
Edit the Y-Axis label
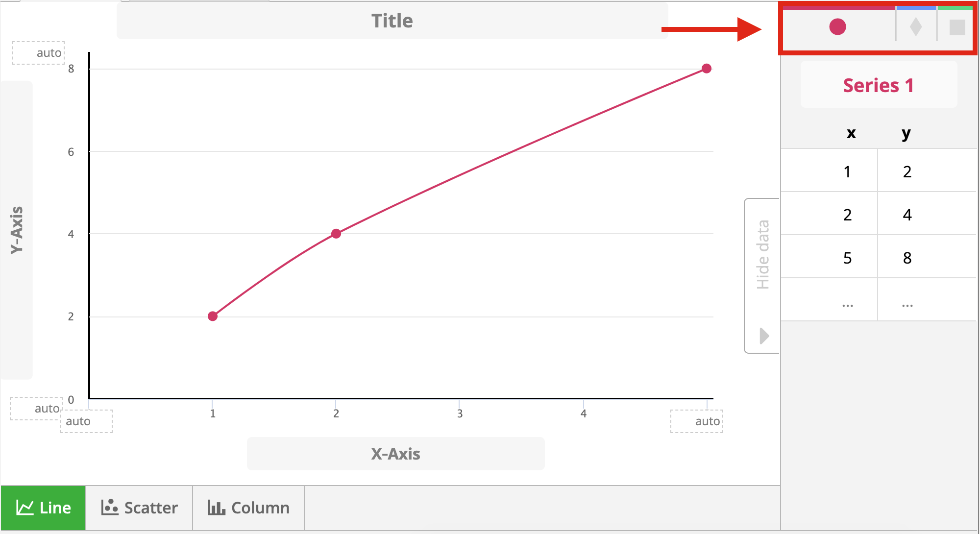click(x=17, y=230)
